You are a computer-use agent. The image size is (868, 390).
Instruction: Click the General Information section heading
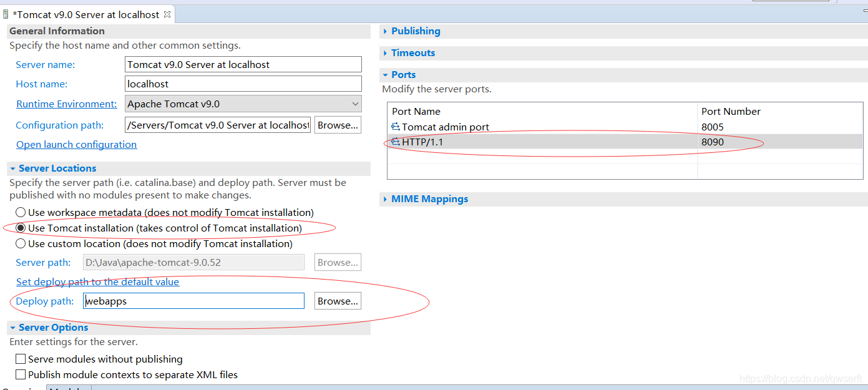(57, 31)
